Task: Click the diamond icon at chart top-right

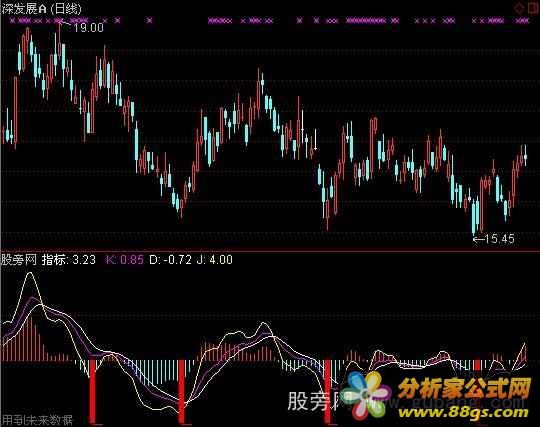Action: pos(518,8)
